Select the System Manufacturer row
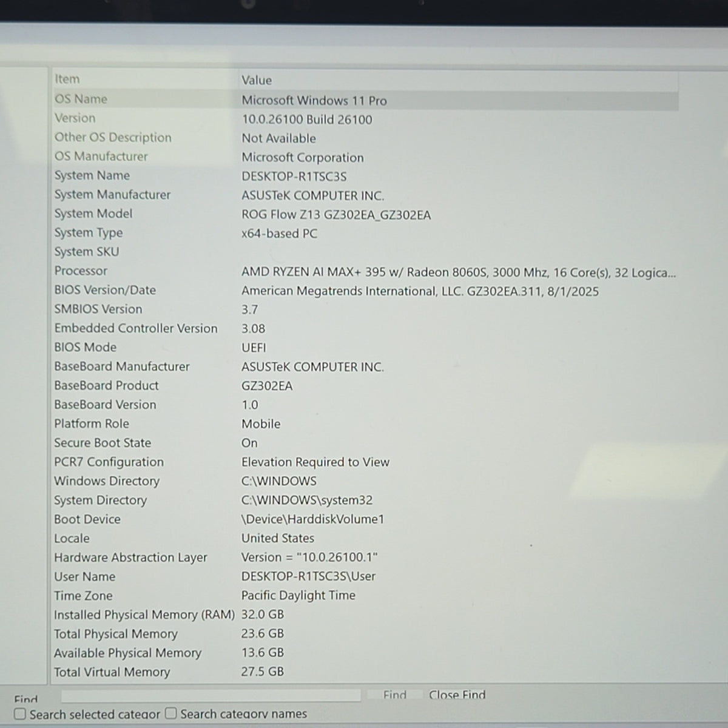 (365, 195)
